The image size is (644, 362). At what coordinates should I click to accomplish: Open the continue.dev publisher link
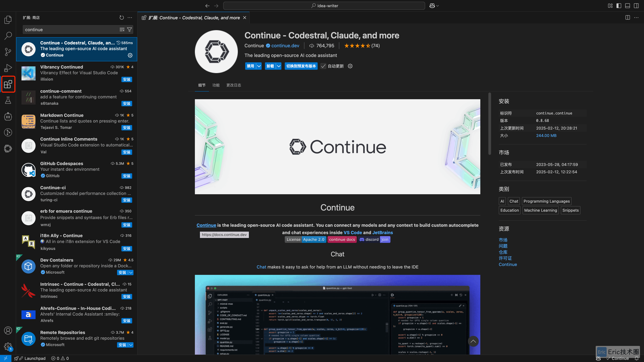coord(285,45)
